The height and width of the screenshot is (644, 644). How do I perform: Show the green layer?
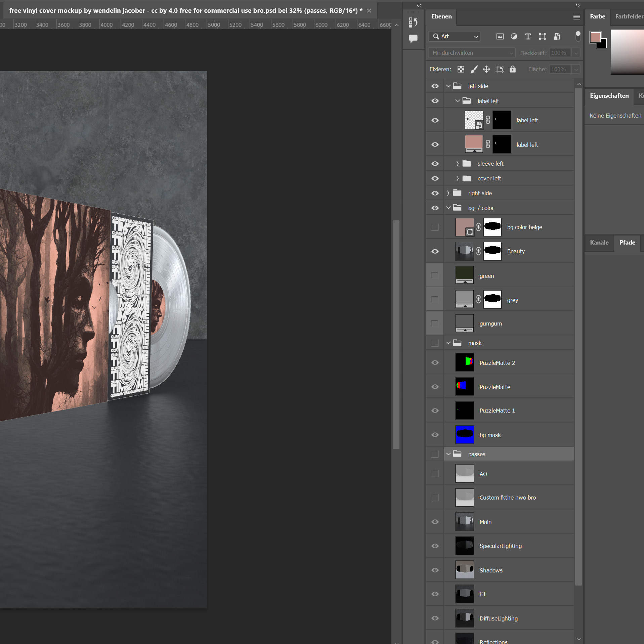coord(435,275)
